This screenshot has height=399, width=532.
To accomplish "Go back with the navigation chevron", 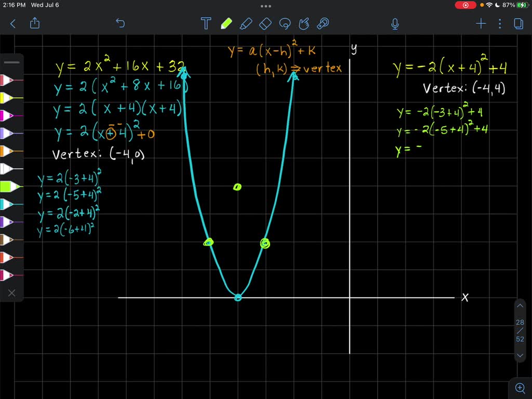I will (13, 23).
